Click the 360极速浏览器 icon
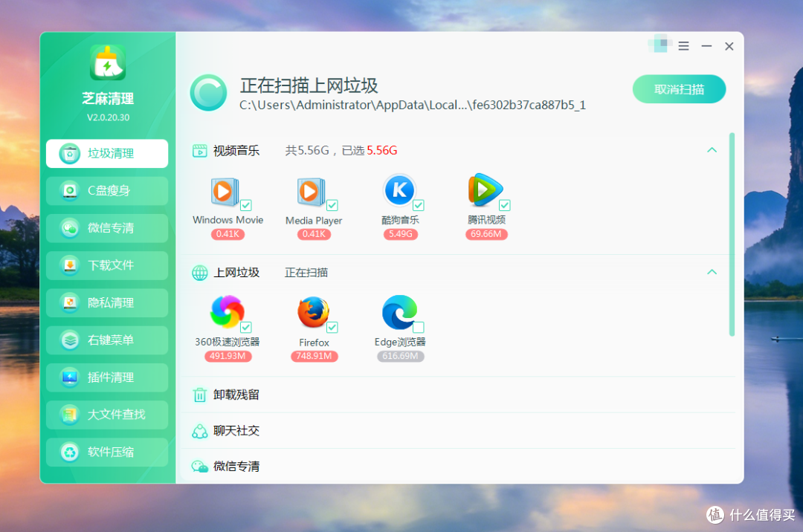The height and width of the screenshot is (532, 803). coord(227,311)
